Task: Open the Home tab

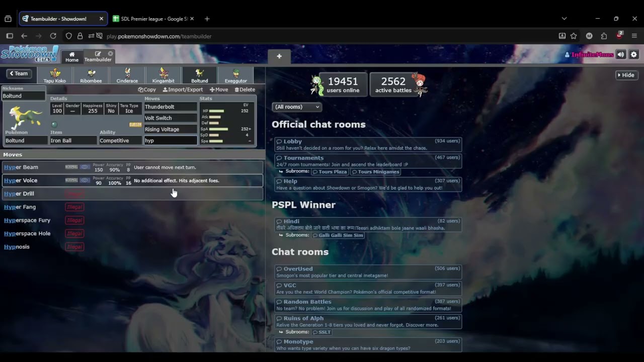Action: coord(72,57)
